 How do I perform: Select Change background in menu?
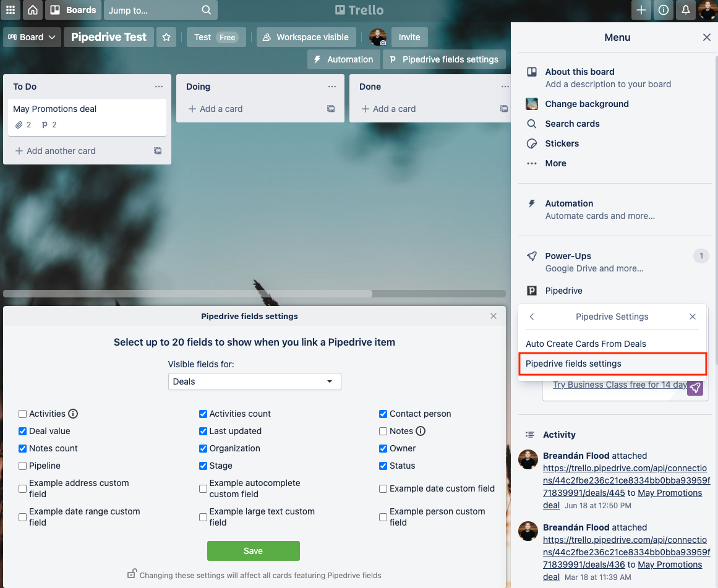(x=586, y=104)
